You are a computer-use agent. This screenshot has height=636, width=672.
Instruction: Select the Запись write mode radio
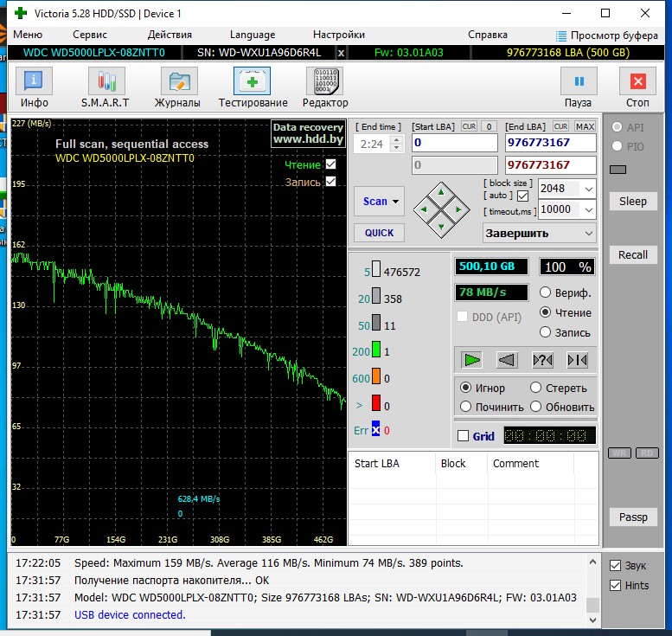click(545, 332)
